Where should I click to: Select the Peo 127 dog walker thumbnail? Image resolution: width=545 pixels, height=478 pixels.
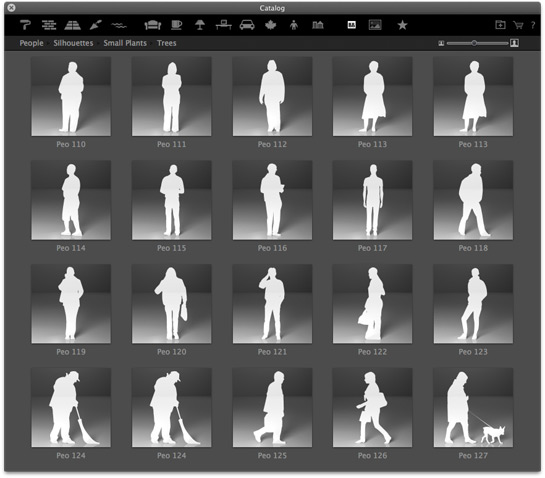click(x=473, y=407)
